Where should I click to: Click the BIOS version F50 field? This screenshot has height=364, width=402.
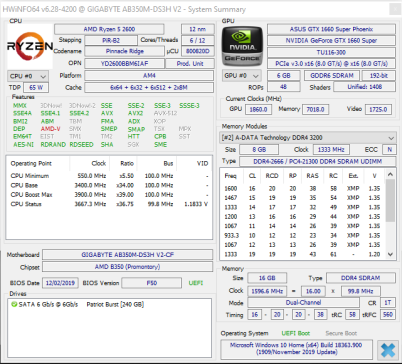pyautogui.click(x=152, y=283)
